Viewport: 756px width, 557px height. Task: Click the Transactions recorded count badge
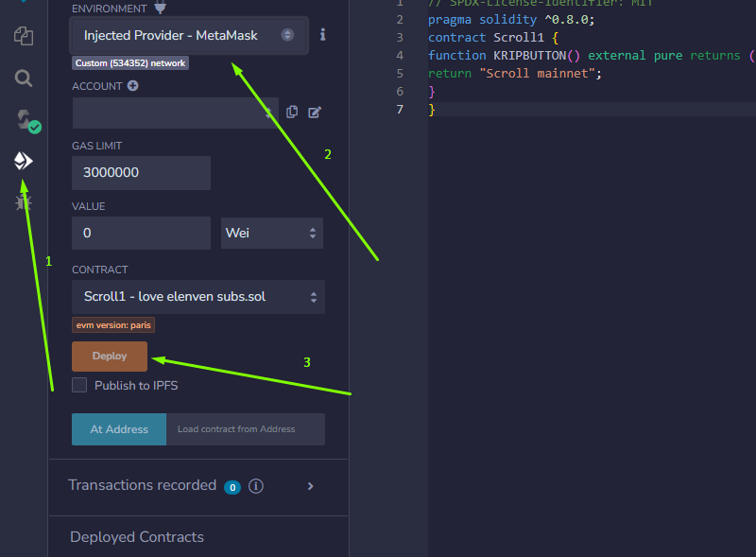pyautogui.click(x=232, y=488)
